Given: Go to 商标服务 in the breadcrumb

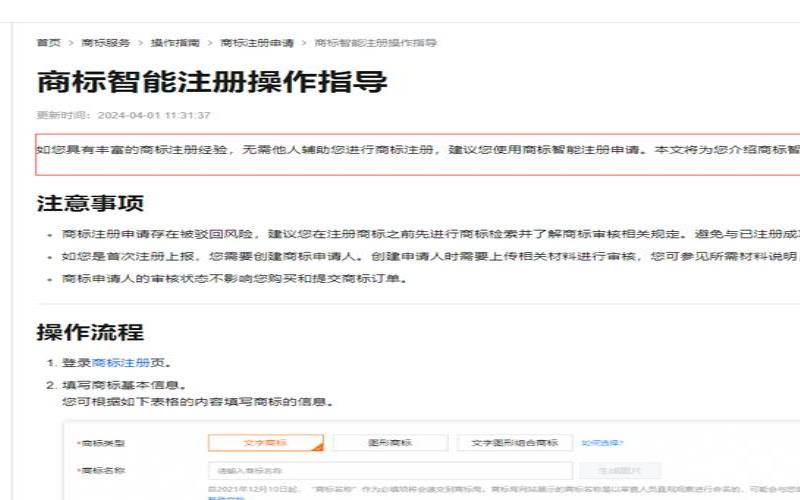Looking at the screenshot, I should 106,43.
